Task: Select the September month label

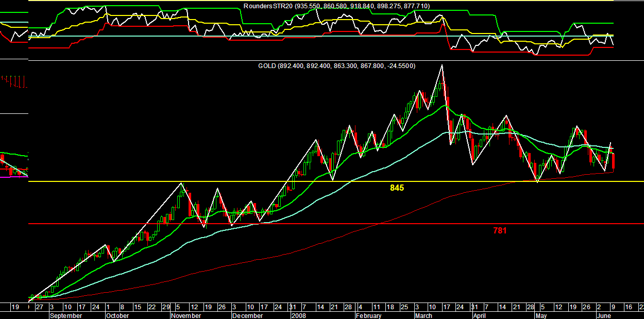Action: point(65,315)
